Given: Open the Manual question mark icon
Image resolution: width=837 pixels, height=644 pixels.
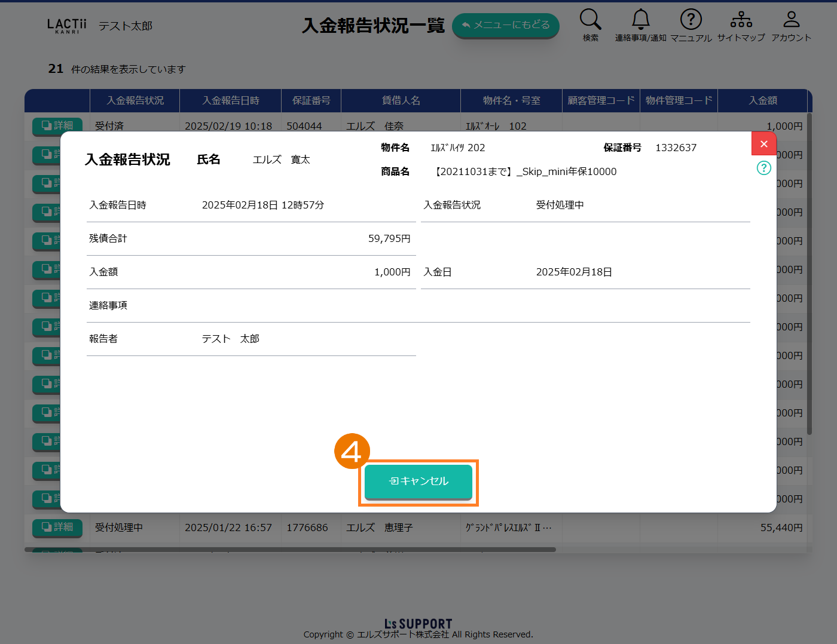Looking at the screenshot, I should (691, 20).
